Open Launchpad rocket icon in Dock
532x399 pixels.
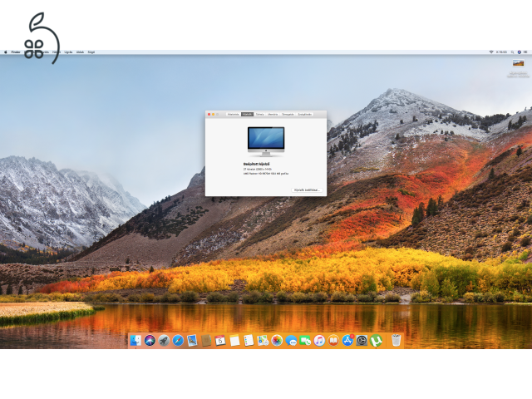click(x=164, y=340)
